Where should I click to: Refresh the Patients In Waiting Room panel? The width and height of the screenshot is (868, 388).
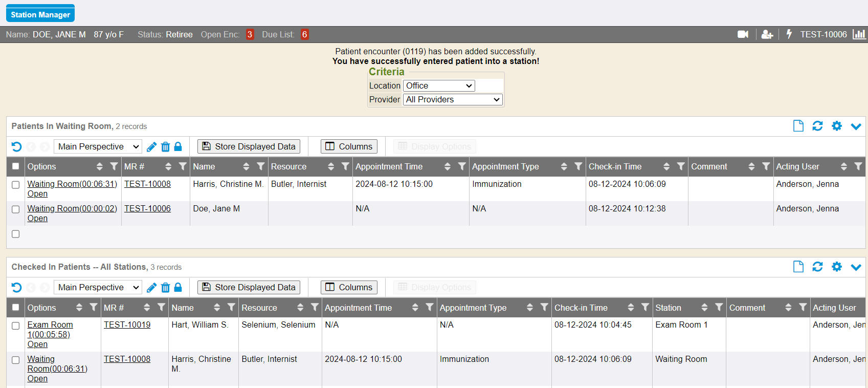click(x=817, y=126)
